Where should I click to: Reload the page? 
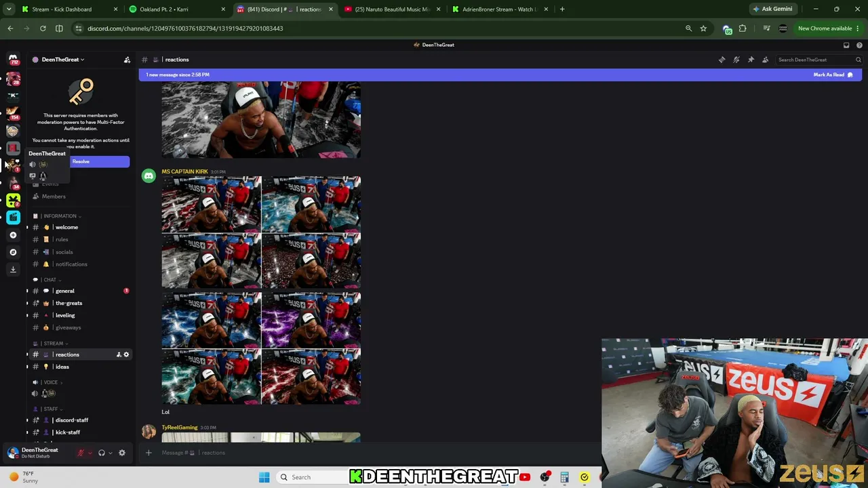click(43, 28)
